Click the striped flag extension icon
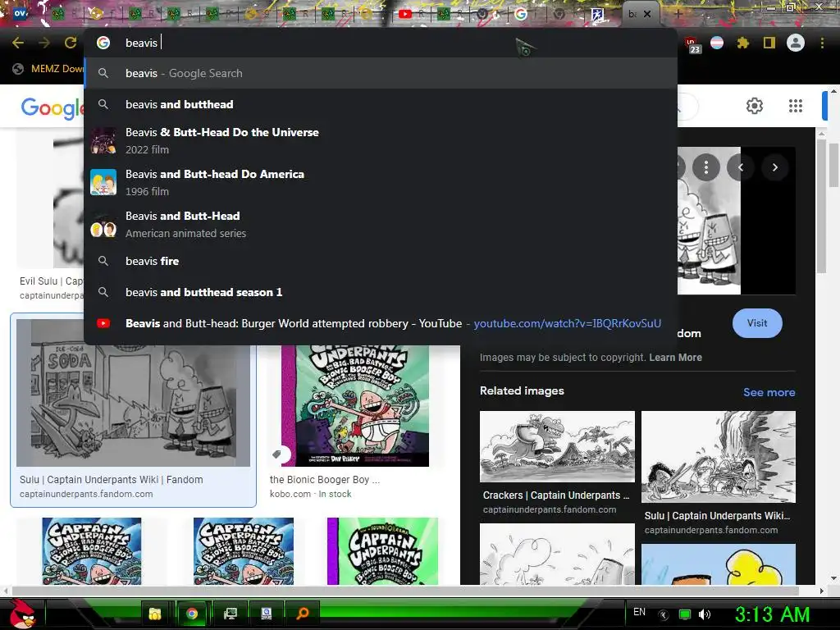Viewport: 840px width, 630px height. pos(717,43)
